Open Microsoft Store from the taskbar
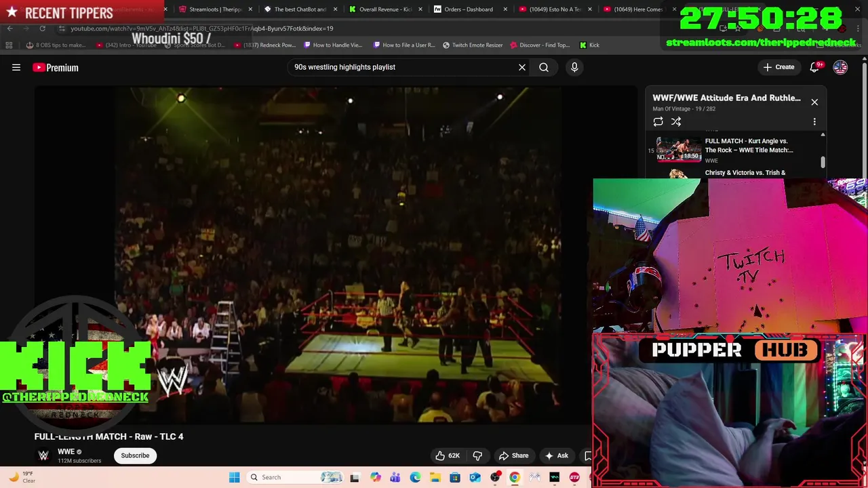 click(x=455, y=477)
